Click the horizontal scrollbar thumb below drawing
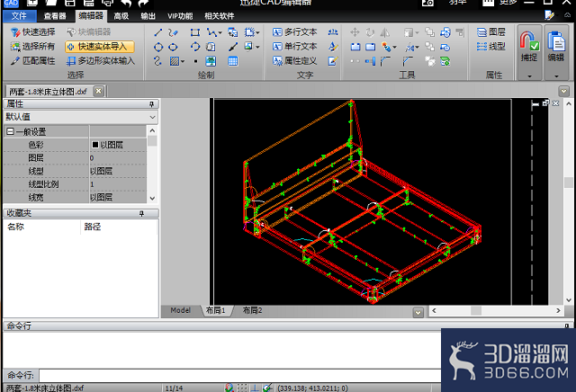 tap(476, 311)
